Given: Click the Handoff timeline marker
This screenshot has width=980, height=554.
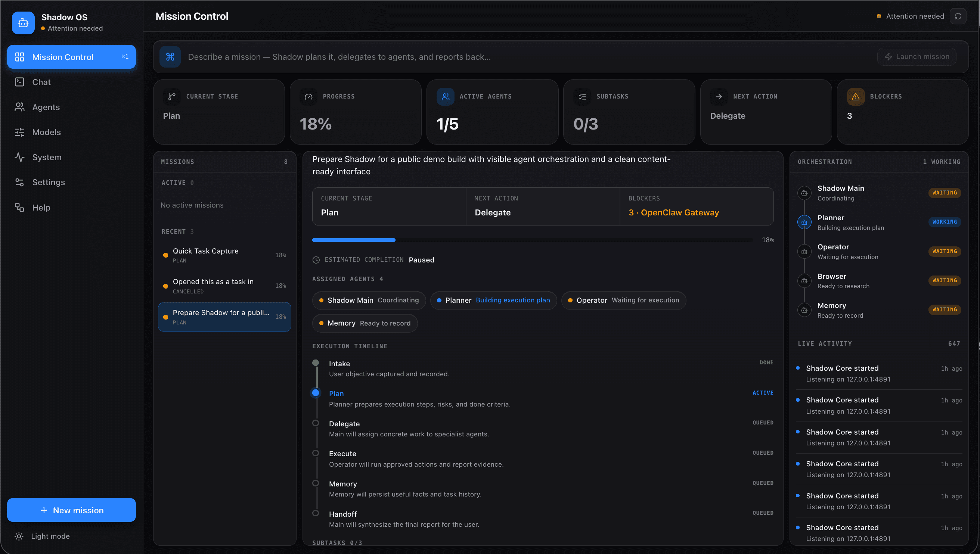Looking at the screenshot, I should pyautogui.click(x=316, y=513).
